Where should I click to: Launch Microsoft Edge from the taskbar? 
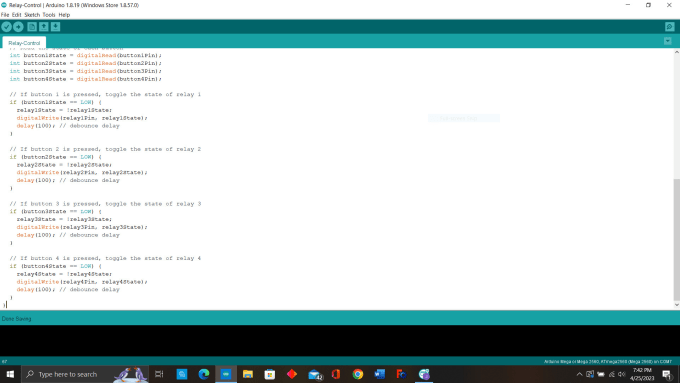(204, 374)
